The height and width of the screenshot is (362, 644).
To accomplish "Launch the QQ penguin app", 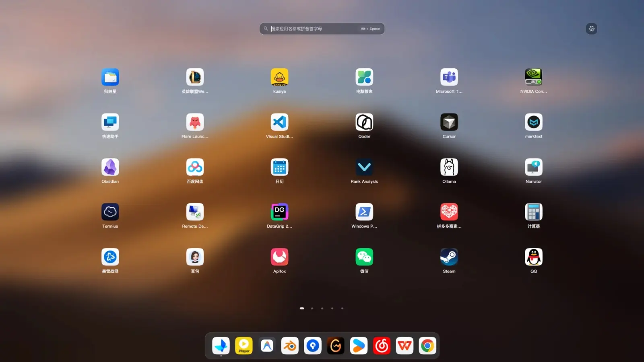I will pyautogui.click(x=534, y=257).
